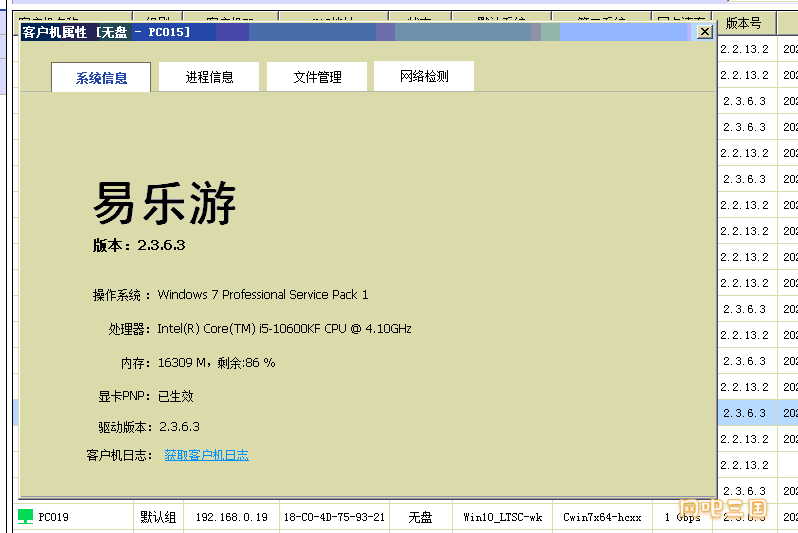Click the Cwin7x64-hcxx system cell
This screenshot has width=798, height=533.
coord(602,517)
